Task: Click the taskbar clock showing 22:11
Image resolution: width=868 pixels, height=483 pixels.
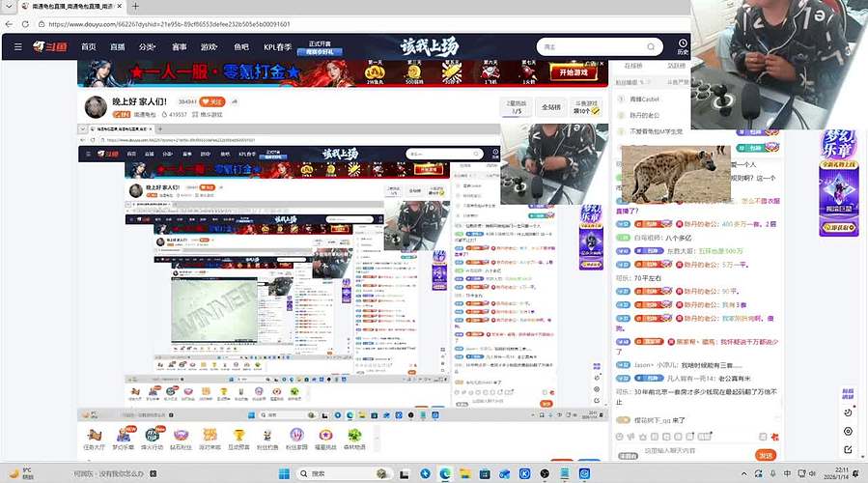Action: pos(834,473)
